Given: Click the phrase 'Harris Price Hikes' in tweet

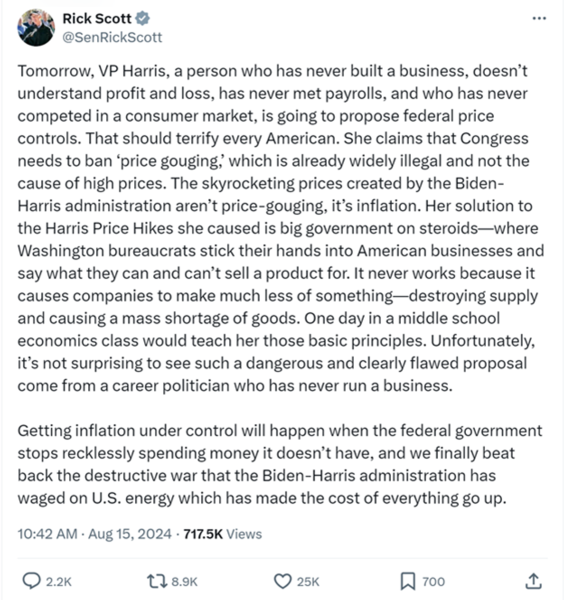Looking at the screenshot, I should click(x=109, y=228).
